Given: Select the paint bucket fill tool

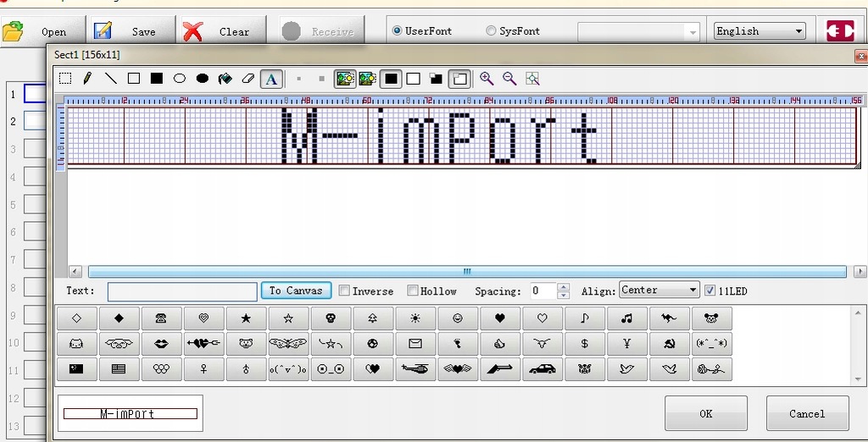Looking at the screenshot, I should point(225,79).
